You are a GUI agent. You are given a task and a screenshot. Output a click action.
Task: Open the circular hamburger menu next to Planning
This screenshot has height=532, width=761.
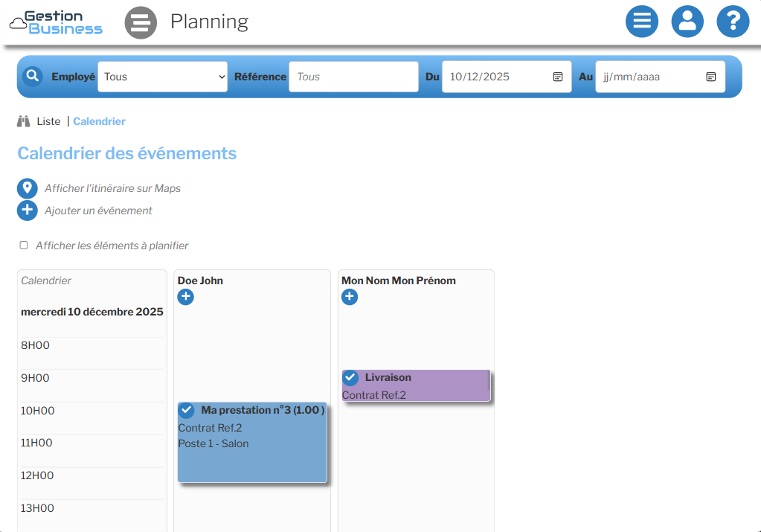coord(141,23)
